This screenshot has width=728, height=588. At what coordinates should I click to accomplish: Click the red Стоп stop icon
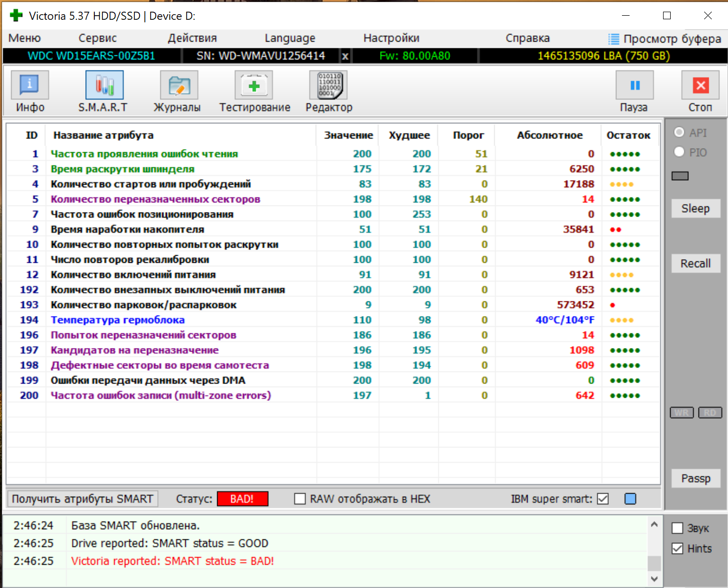[700, 85]
